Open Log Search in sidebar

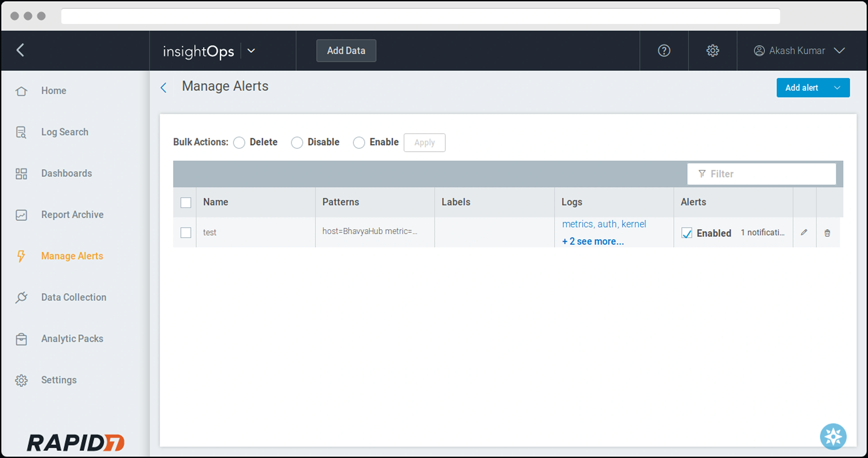[64, 132]
